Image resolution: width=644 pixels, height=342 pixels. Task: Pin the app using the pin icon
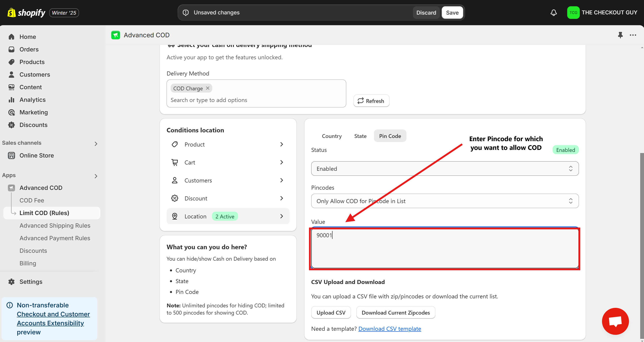pos(620,35)
